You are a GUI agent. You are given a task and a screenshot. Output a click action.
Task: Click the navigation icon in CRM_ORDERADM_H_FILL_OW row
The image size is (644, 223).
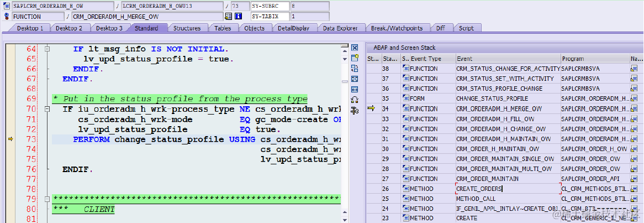[634, 118]
